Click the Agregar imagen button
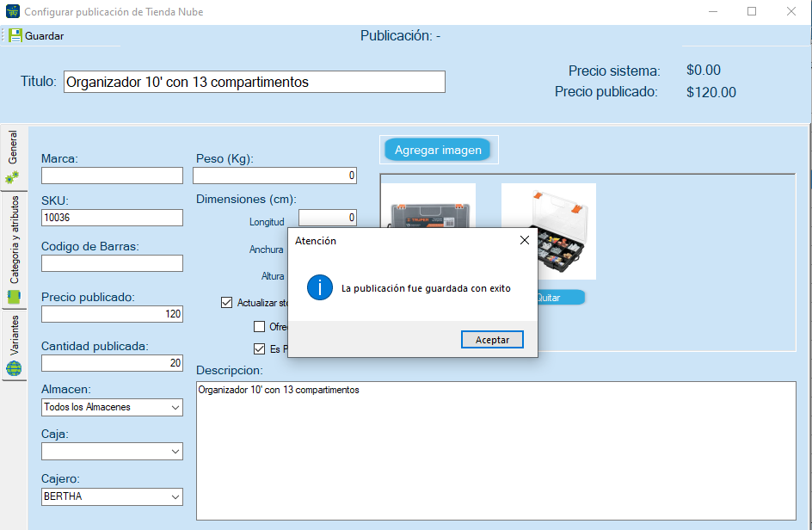 (438, 150)
